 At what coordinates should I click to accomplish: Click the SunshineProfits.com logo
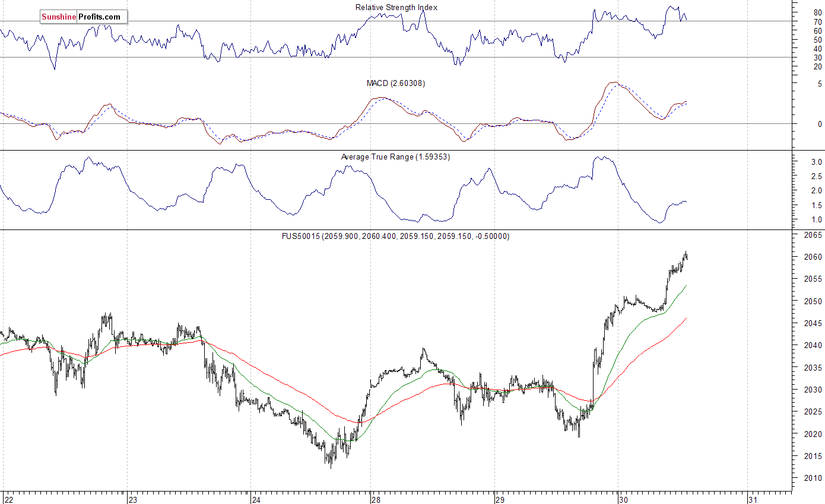84,17
